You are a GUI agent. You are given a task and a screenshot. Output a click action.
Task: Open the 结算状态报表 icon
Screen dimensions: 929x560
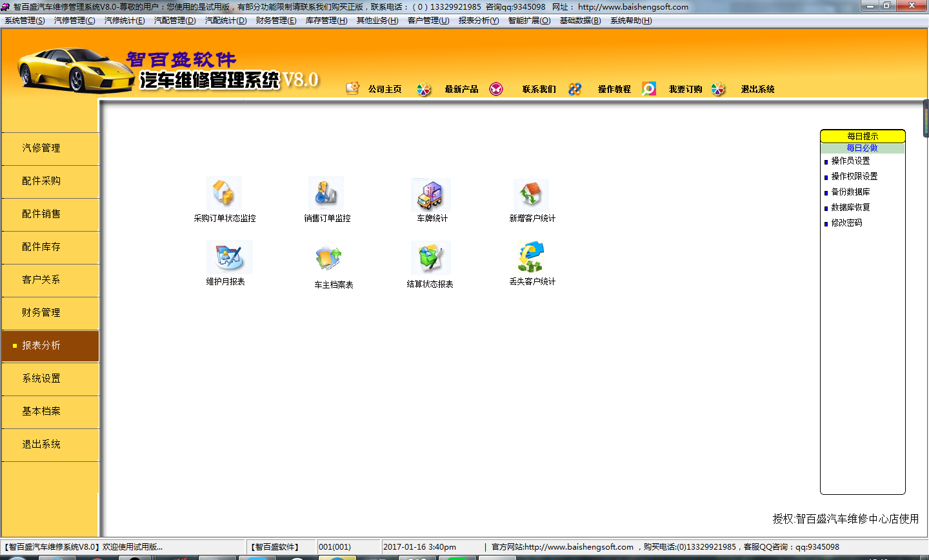click(x=430, y=257)
